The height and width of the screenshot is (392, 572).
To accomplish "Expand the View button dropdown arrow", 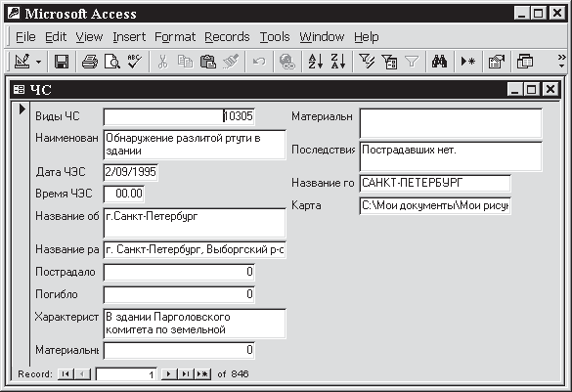I will [x=39, y=62].
